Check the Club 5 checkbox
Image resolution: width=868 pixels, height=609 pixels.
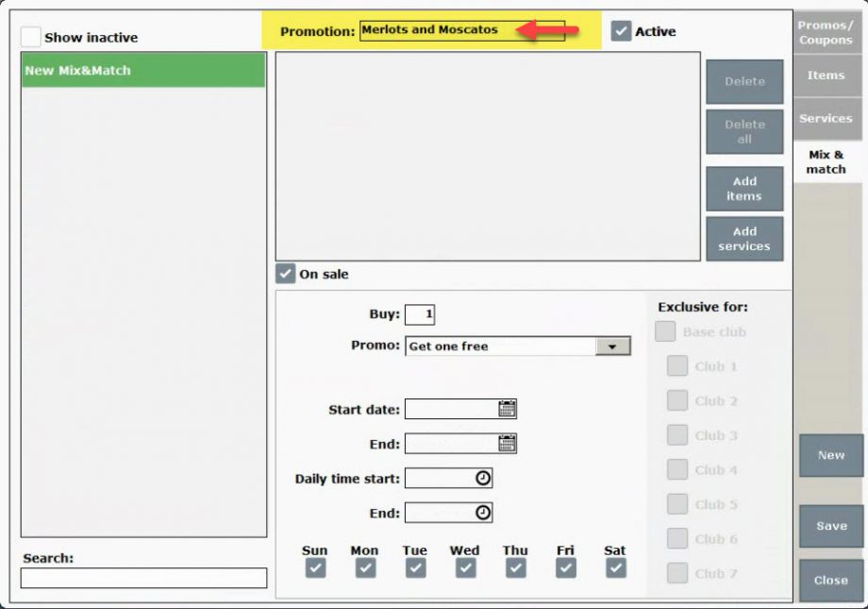coord(677,504)
